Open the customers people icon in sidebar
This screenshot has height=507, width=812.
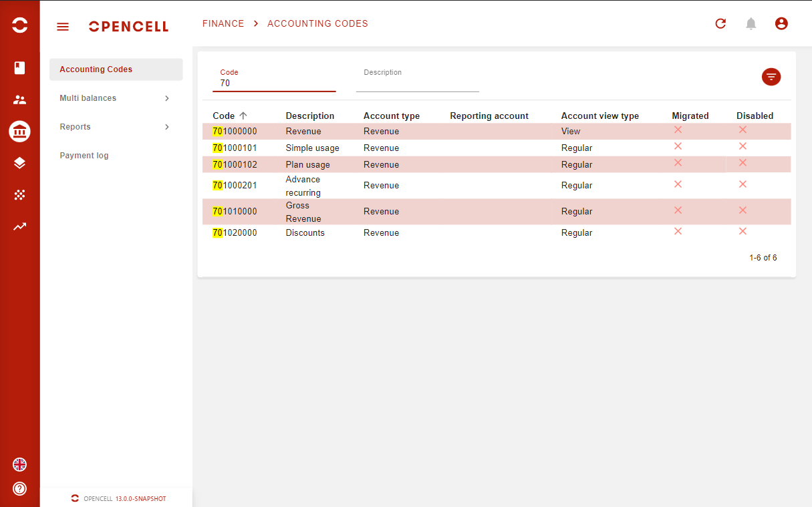(19, 100)
